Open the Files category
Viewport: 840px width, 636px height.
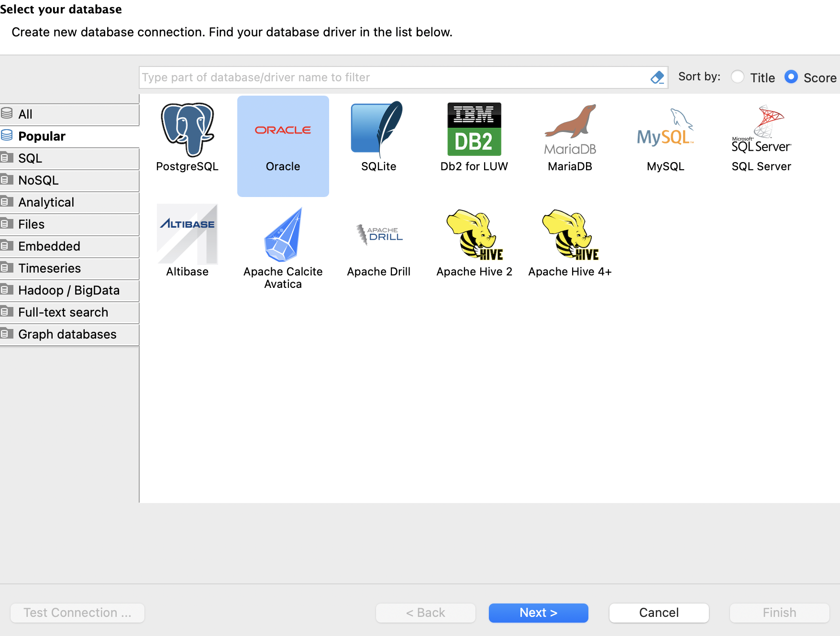coord(69,224)
